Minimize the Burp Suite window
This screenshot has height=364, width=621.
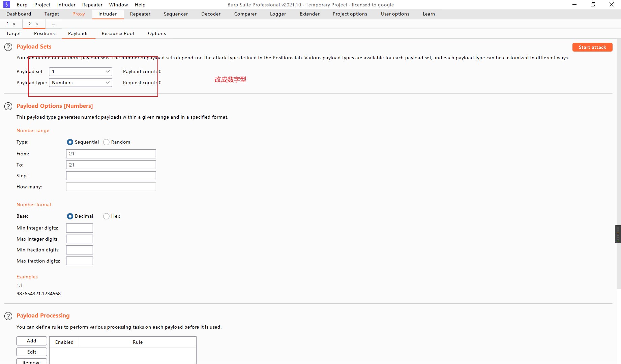pyautogui.click(x=574, y=5)
